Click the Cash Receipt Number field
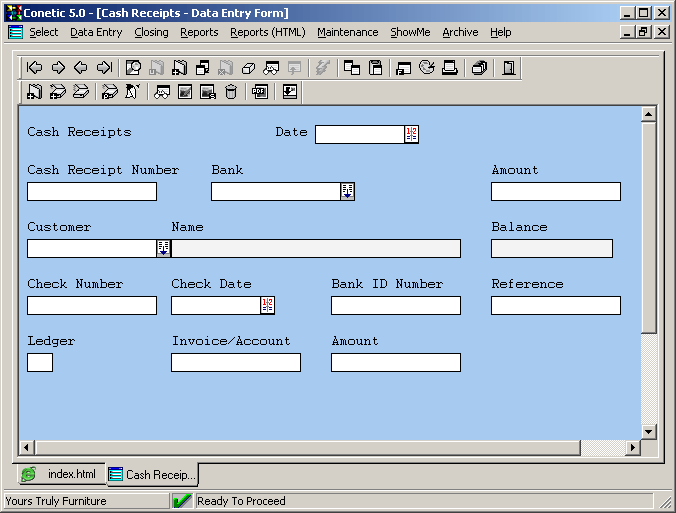Image resolution: width=676 pixels, height=513 pixels. point(92,191)
